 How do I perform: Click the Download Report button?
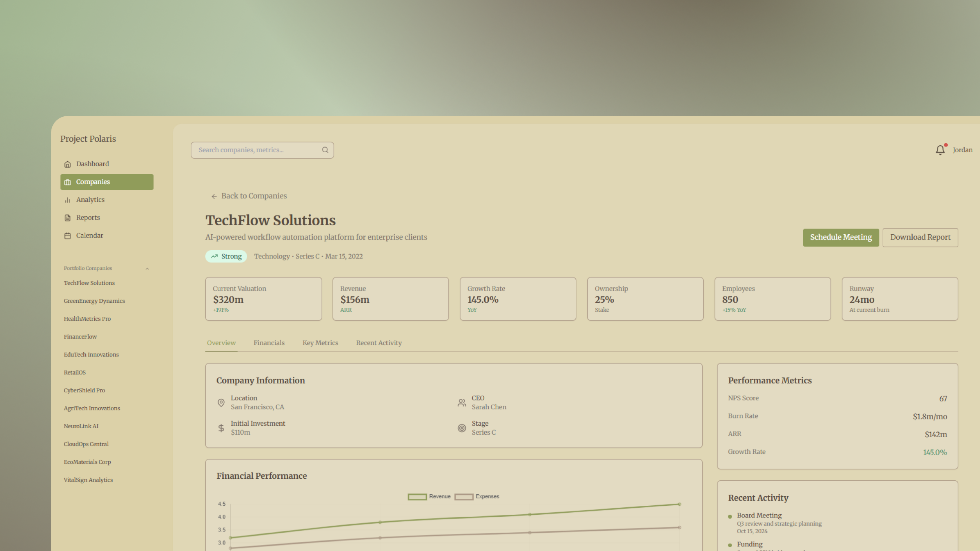920,238
